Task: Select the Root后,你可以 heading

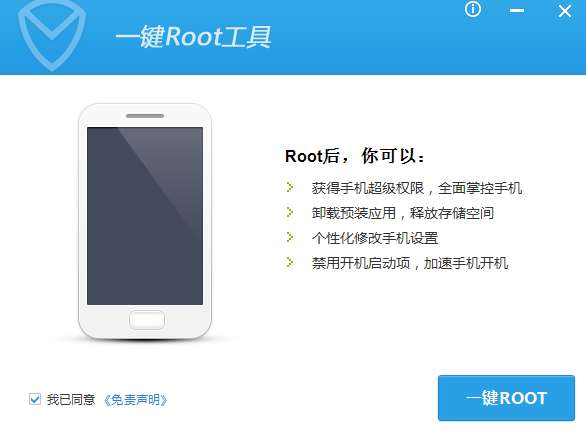Action: tap(355, 156)
